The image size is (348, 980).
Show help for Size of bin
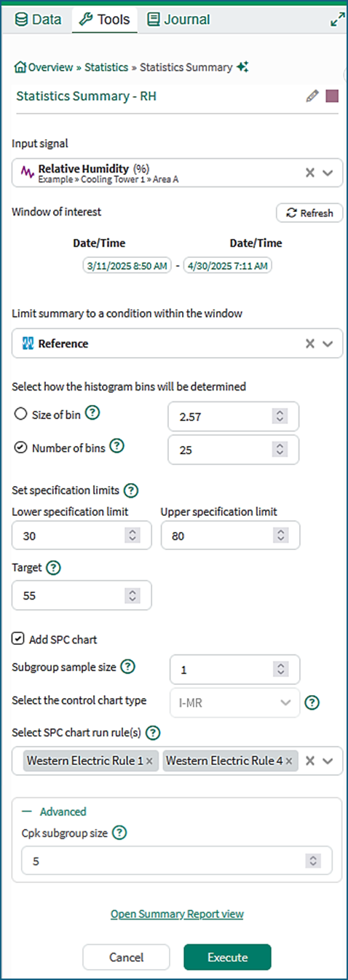(92, 412)
